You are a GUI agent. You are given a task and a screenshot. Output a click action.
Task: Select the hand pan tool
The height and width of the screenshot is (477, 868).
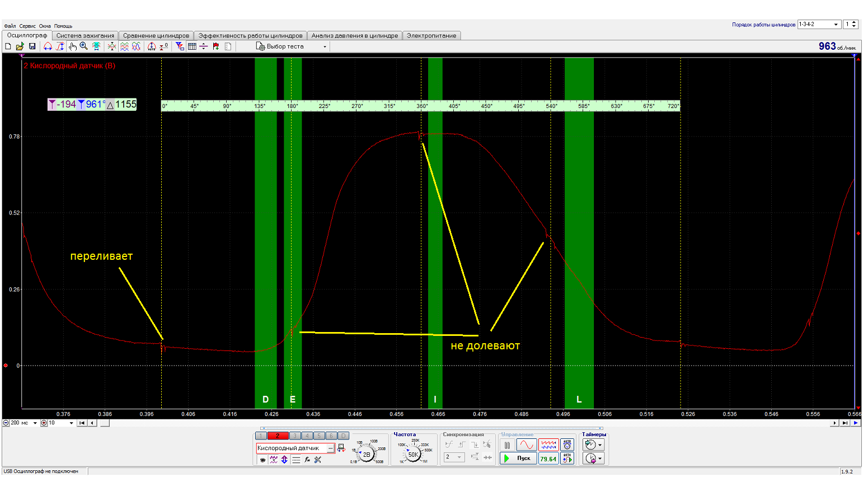click(x=73, y=46)
